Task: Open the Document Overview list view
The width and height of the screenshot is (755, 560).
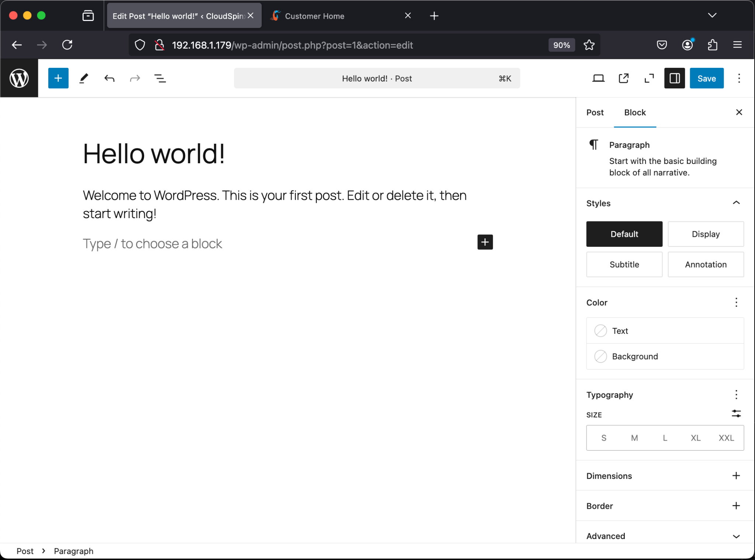Action: (x=160, y=78)
